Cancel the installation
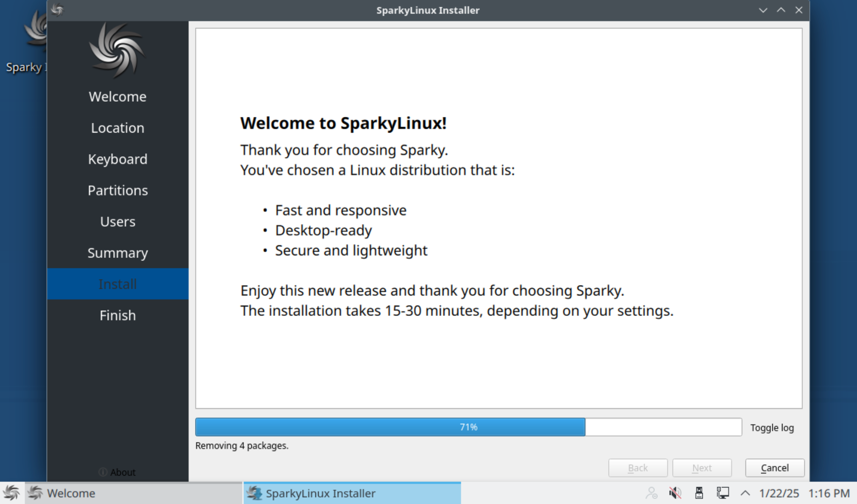Screen dimensions: 857x504 coord(774,468)
